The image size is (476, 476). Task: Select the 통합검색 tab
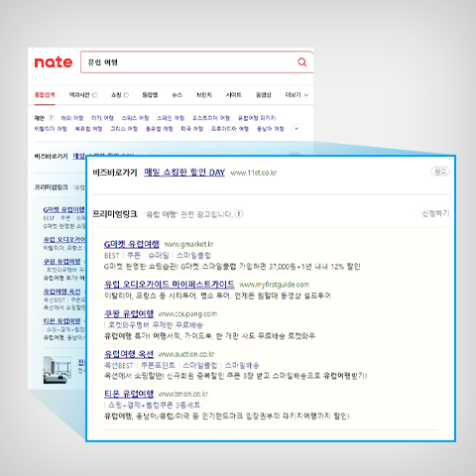click(x=45, y=95)
